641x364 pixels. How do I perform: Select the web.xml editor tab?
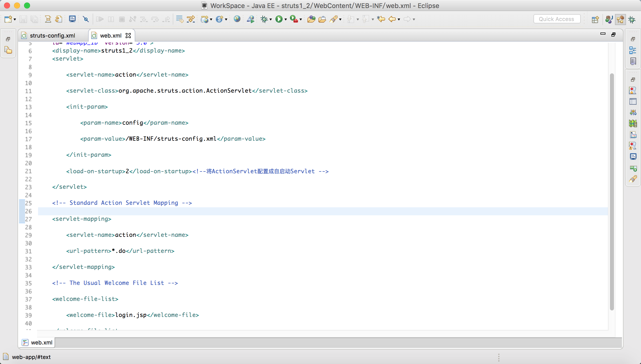tap(111, 36)
